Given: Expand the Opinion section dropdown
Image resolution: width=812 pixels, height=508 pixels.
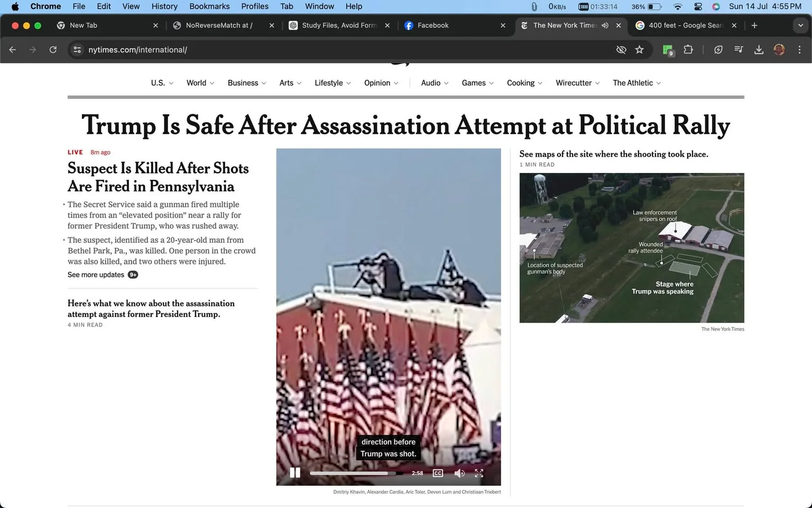Looking at the screenshot, I should pyautogui.click(x=381, y=83).
